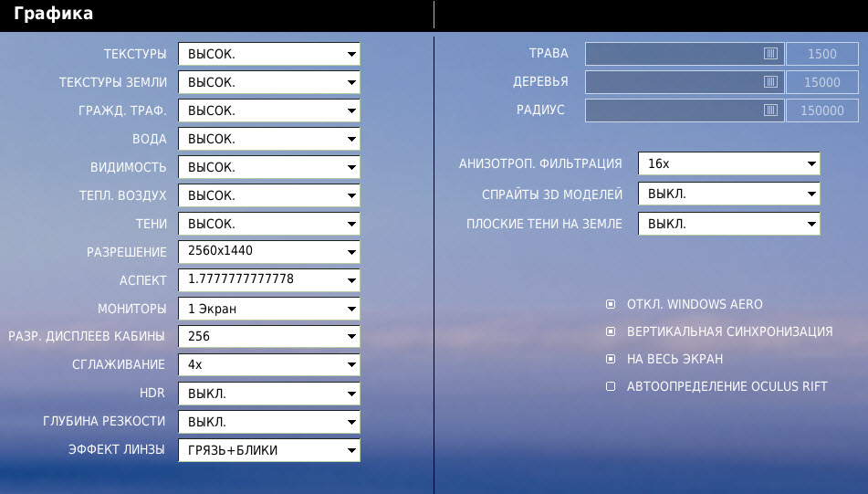
Task: Click the ПЛОСКИЕ ТЕНИ НА ЗЕМЛЕ label
Action: click(544, 224)
